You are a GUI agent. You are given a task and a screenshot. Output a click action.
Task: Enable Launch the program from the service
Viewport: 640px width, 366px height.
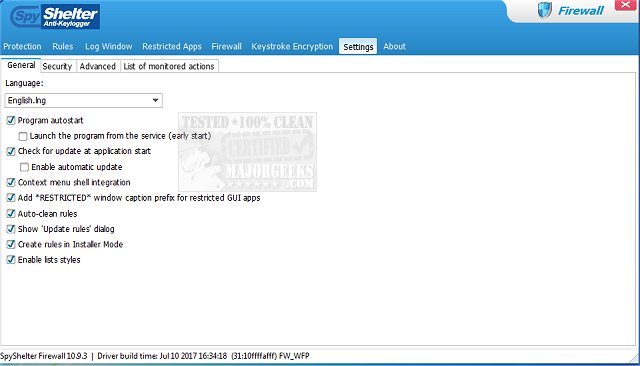23,136
